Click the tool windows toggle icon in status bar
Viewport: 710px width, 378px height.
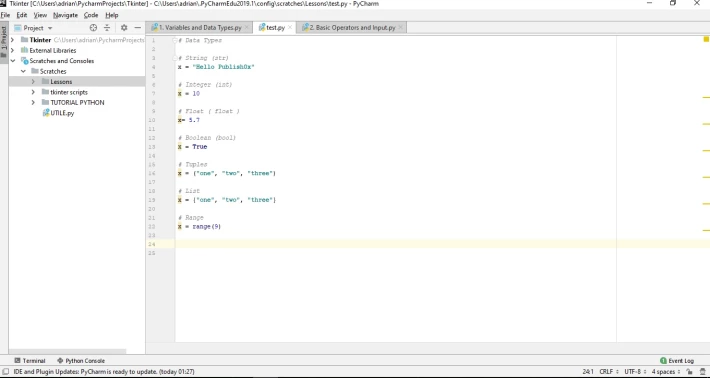[5, 372]
